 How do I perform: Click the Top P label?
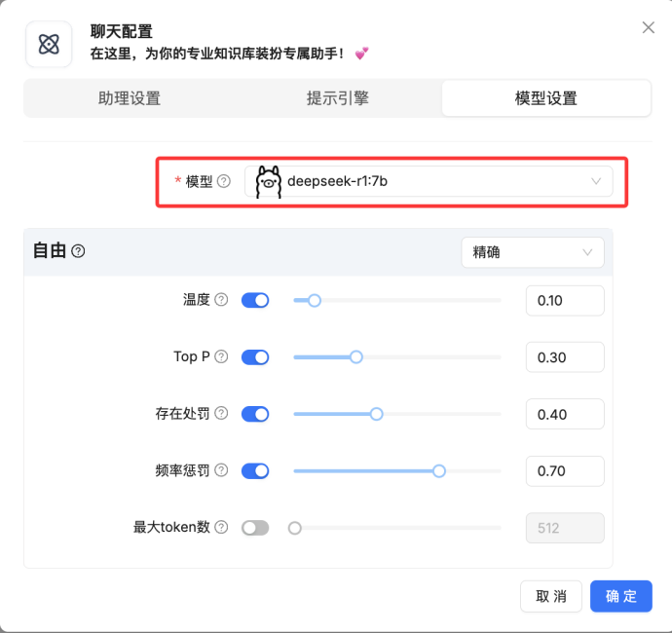click(192, 356)
